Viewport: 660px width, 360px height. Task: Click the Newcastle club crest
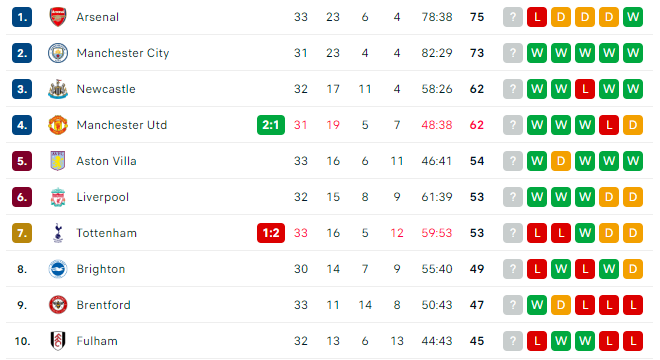[x=58, y=89]
